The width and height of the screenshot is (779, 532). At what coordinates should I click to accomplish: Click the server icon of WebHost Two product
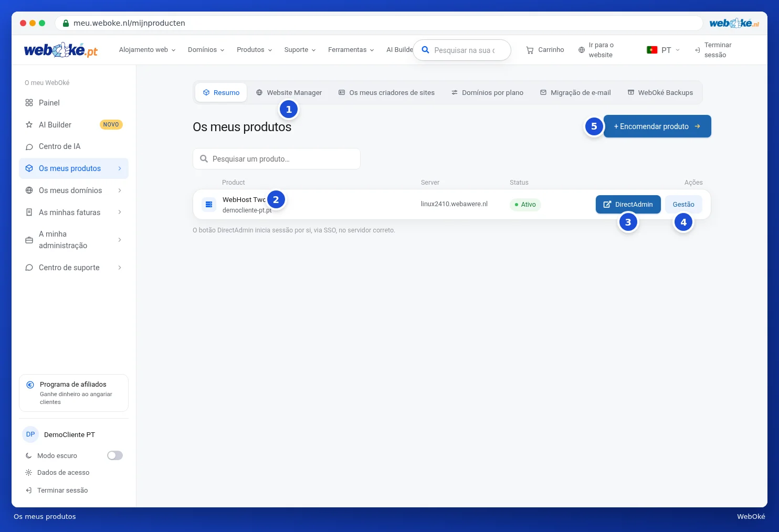(209, 204)
